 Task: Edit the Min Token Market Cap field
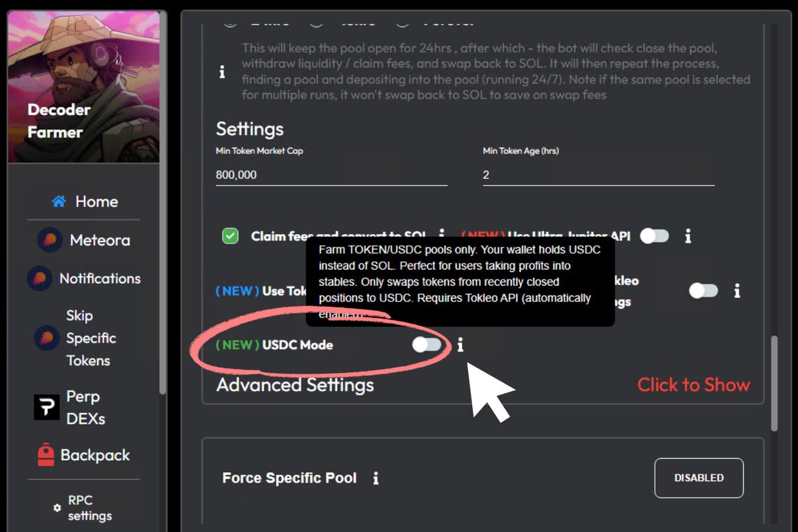coord(331,175)
